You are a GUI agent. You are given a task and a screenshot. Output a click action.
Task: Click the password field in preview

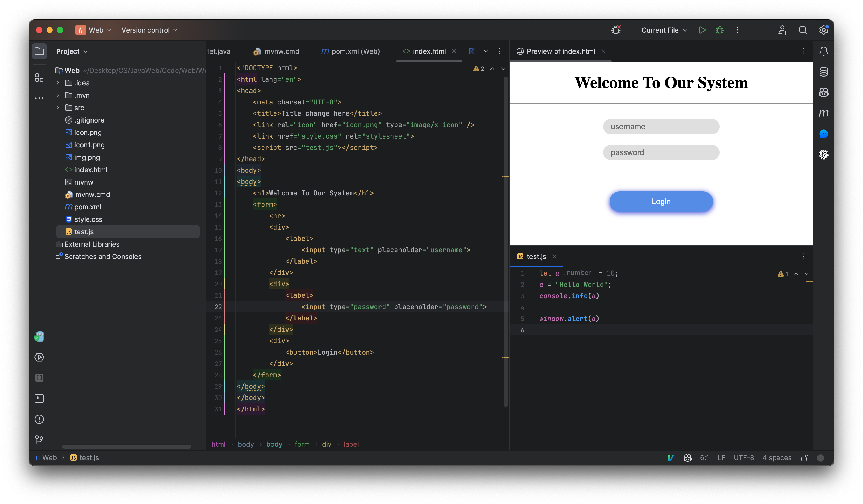point(661,152)
